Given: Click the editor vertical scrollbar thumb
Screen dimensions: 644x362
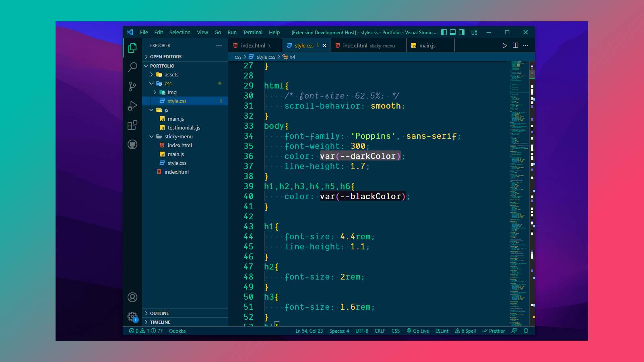Looking at the screenshot, I should [533, 74].
